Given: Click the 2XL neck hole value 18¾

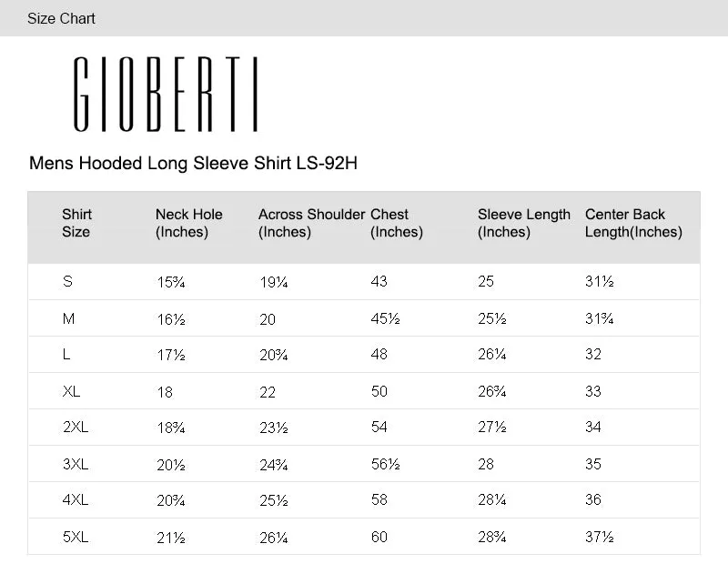Looking at the screenshot, I should [x=171, y=428].
